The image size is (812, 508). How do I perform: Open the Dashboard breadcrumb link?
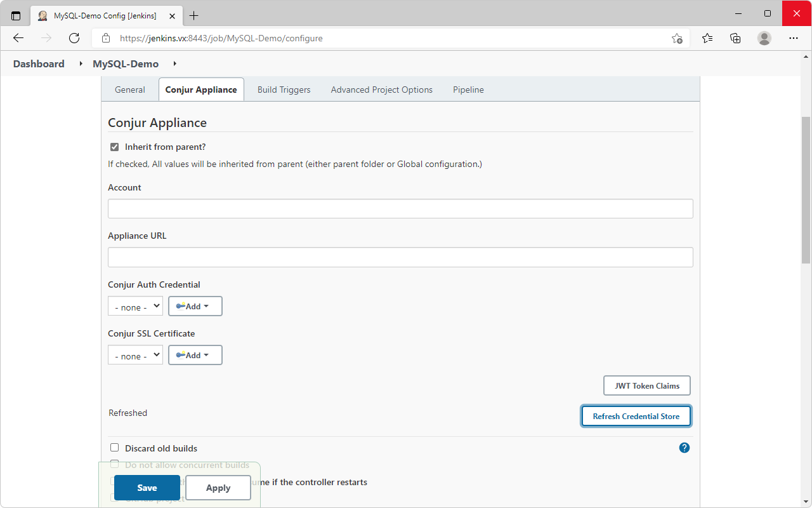pyautogui.click(x=39, y=63)
